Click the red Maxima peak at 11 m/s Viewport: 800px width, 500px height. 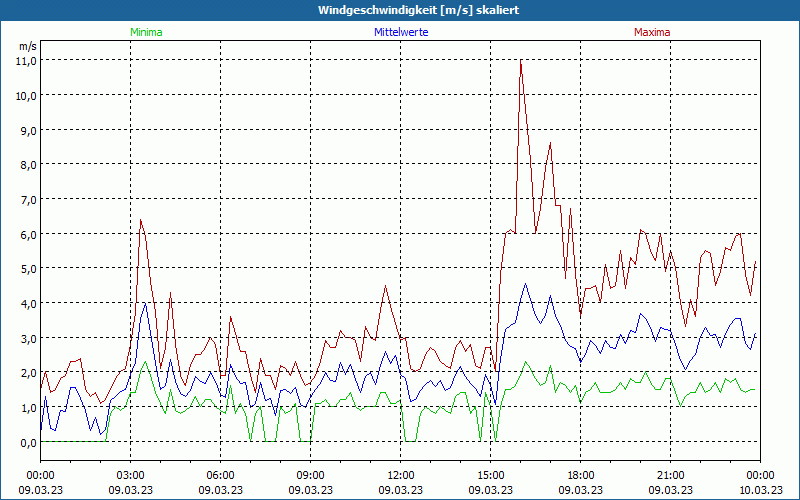[521, 61]
